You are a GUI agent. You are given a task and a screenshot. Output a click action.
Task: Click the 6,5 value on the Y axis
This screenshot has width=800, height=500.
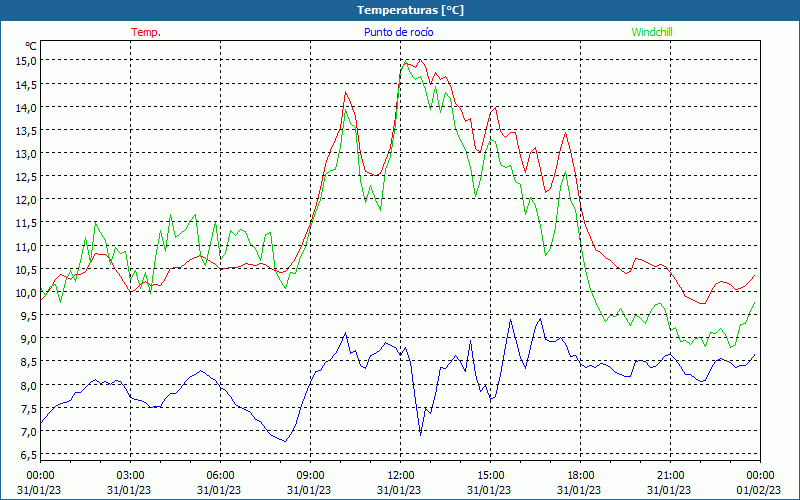coord(28,454)
